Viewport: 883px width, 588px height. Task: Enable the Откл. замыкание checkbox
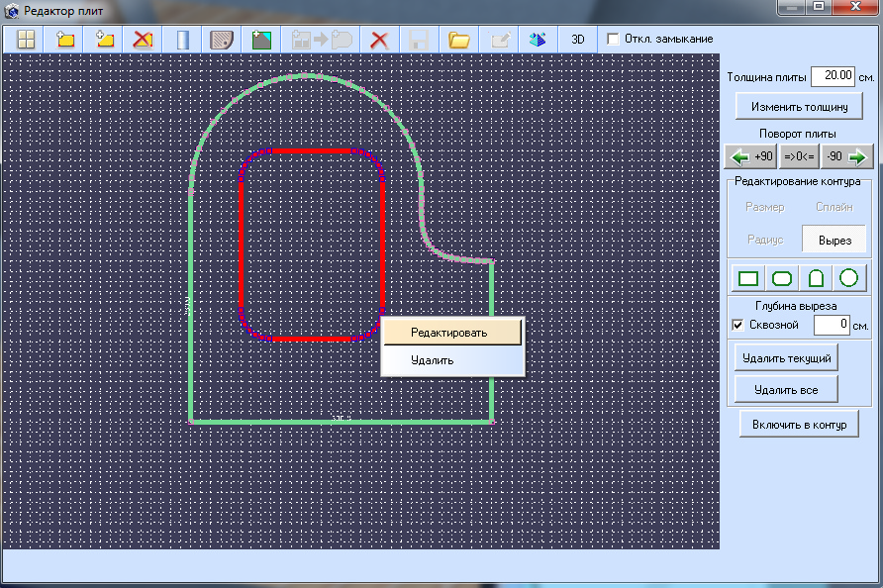pos(613,39)
